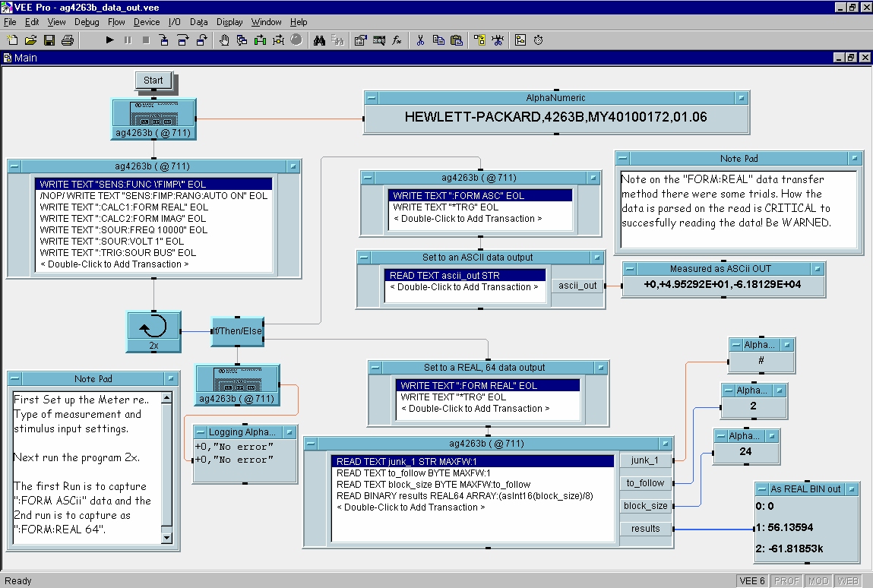
Task: Select the If/Then/Else object
Action: click(x=237, y=332)
